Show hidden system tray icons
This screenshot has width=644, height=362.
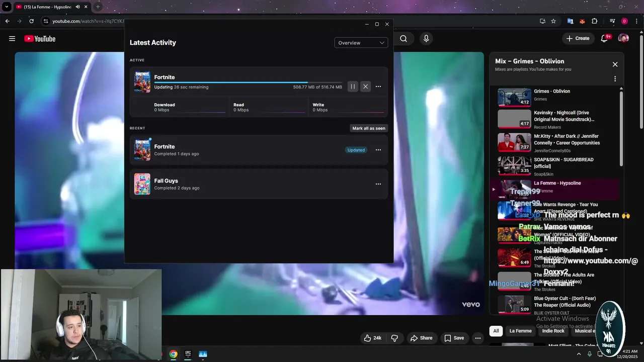coord(579,354)
